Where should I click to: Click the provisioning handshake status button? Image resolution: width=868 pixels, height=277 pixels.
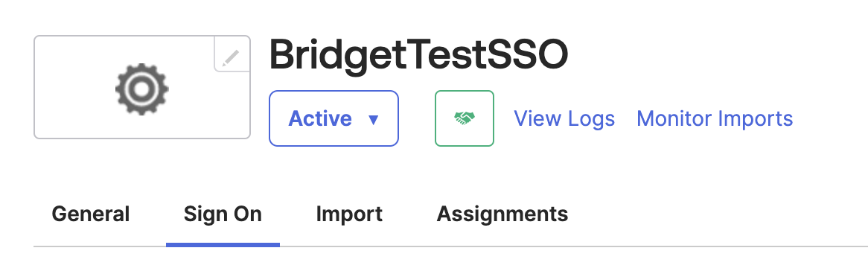465,118
